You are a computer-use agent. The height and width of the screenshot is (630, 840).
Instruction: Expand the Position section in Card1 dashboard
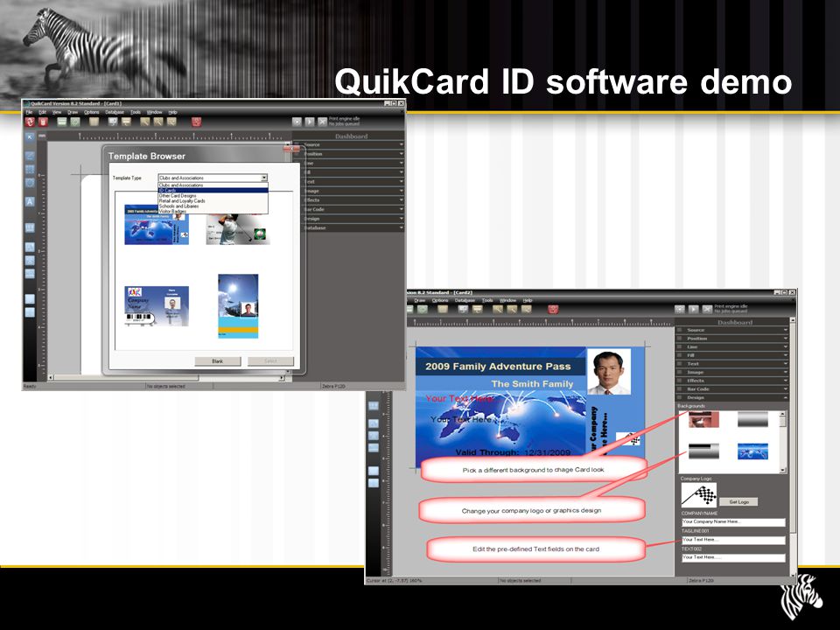349,154
